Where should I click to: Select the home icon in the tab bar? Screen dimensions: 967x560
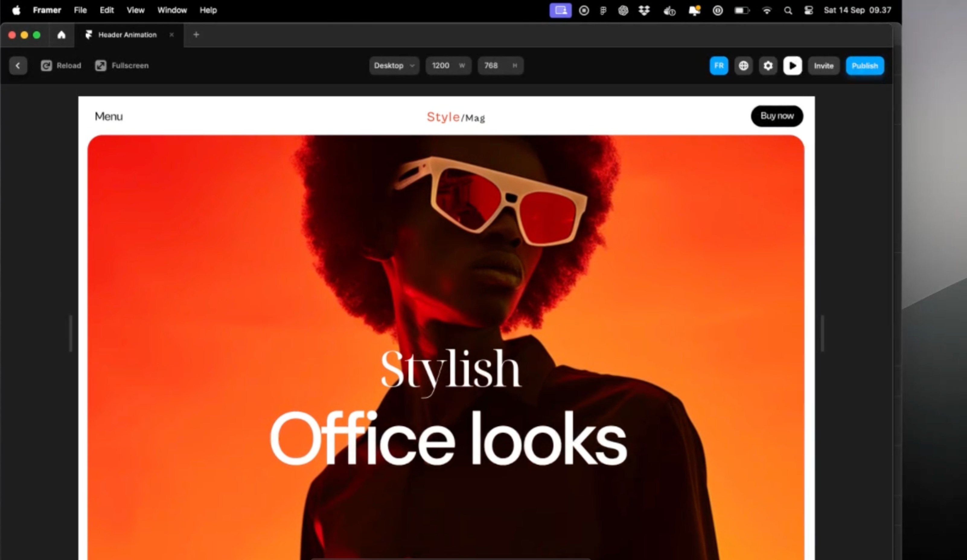(61, 35)
